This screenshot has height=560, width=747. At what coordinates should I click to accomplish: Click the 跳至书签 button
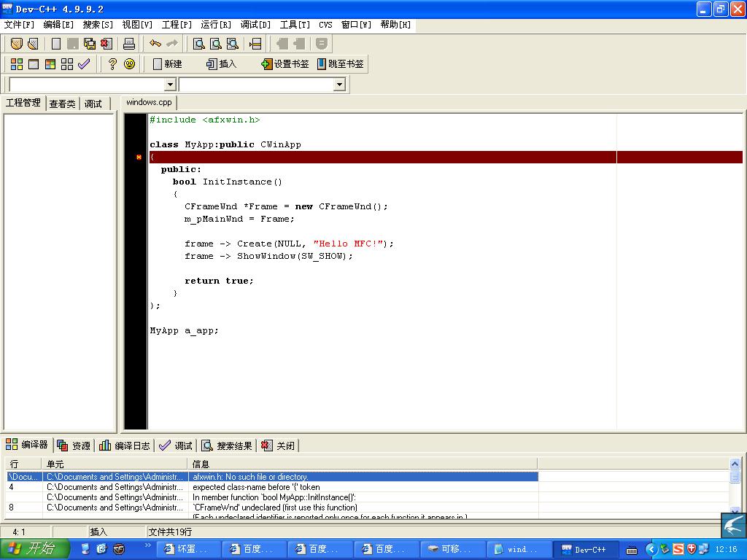(x=340, y=64)
